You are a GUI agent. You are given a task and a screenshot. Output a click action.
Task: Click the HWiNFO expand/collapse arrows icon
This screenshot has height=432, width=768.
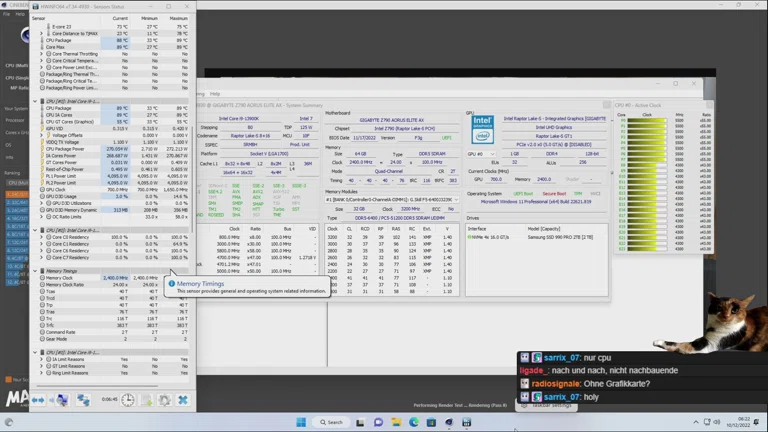click(x=40, y=400)
